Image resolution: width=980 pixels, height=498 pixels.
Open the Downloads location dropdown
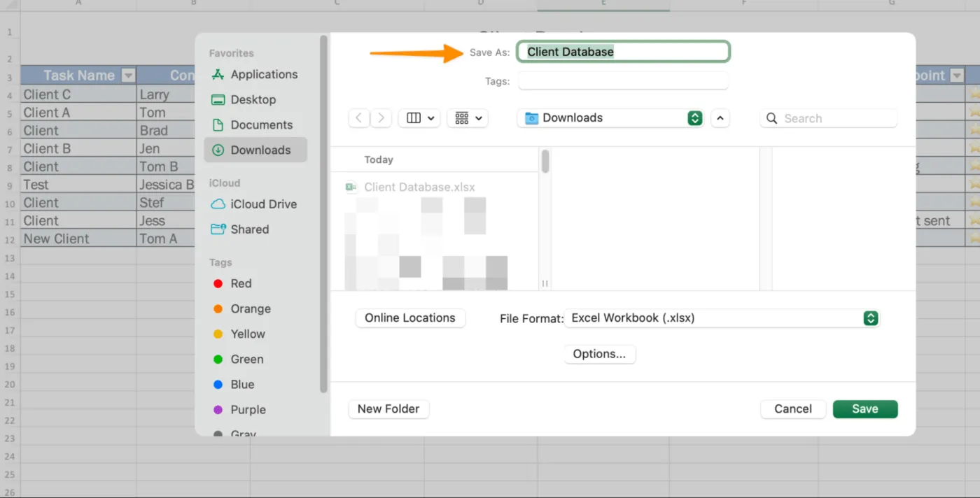point(694,118)
